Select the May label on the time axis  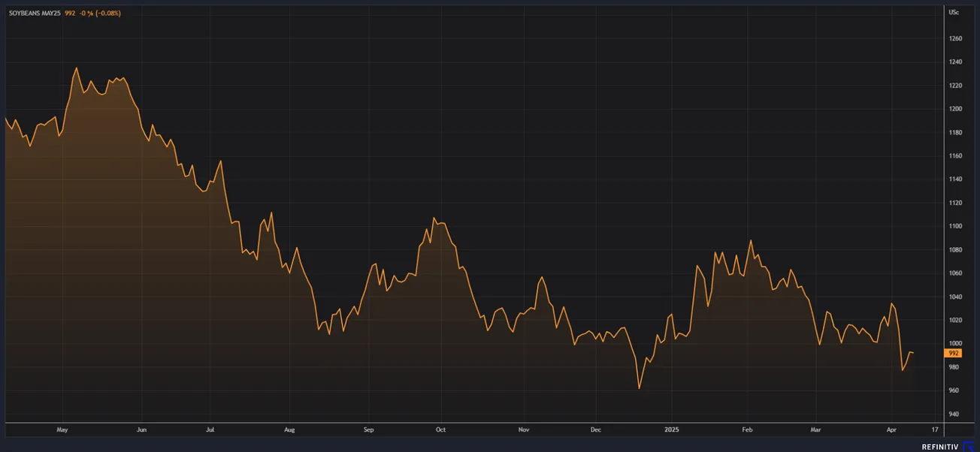(62, 429)
